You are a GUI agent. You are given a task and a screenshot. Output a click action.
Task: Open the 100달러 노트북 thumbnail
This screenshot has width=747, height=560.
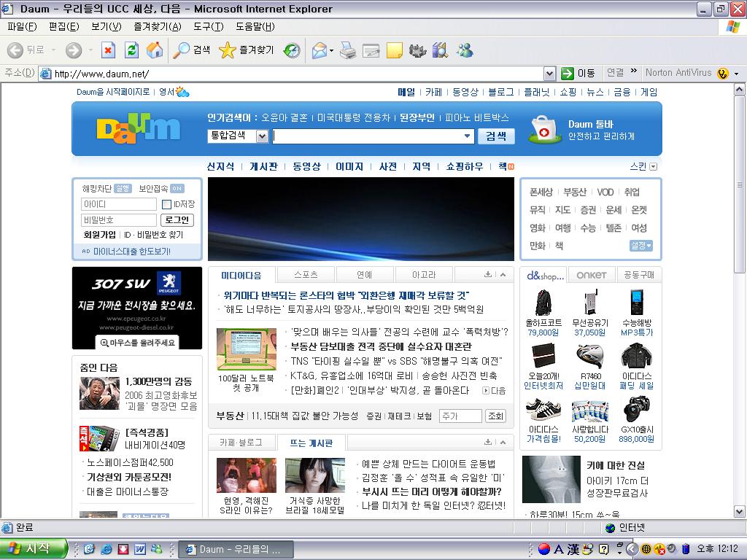(x=247, y=349)
